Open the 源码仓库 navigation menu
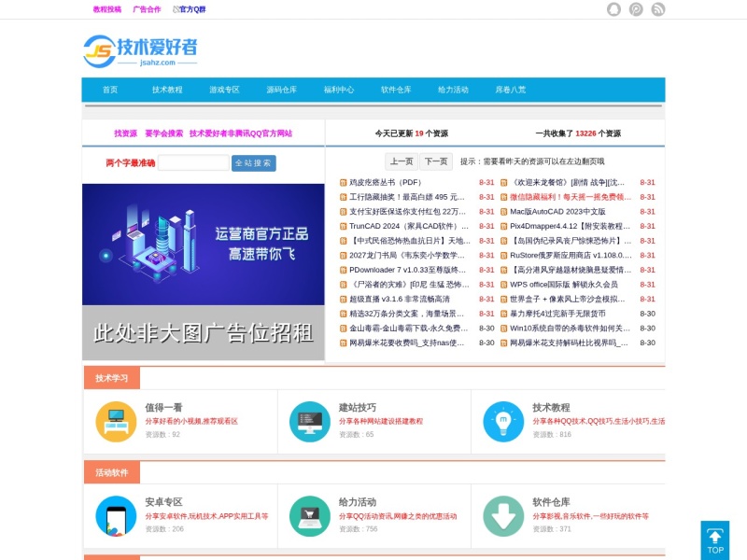This screenshot has width=747, height=560. pyautogui.click(x=282, y=90)
